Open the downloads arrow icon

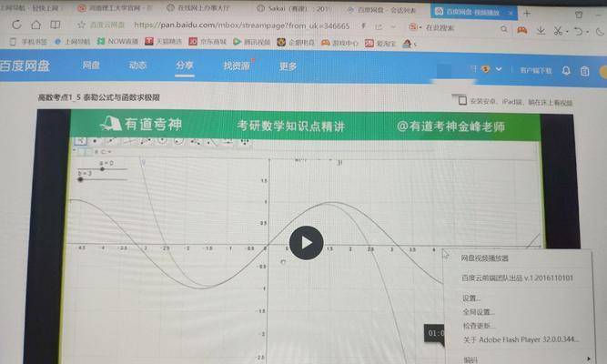pyautogui.click(x=541, y=30)
